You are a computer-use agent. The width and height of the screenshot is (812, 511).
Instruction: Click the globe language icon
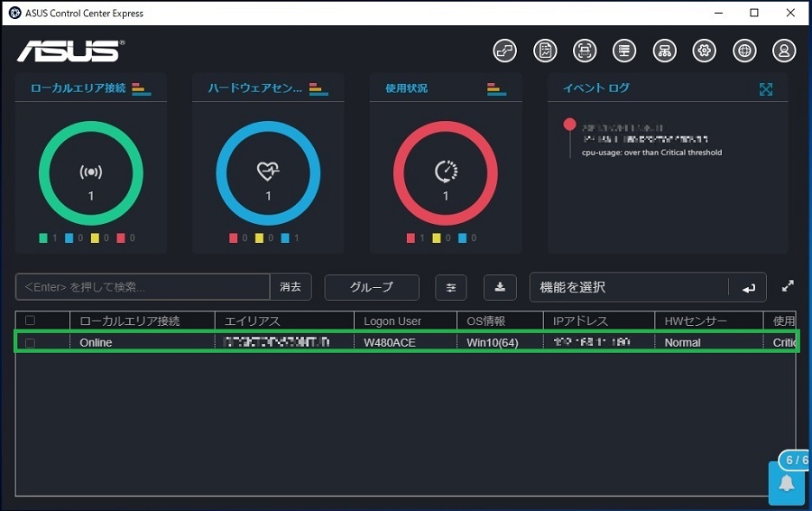(744, 51)
